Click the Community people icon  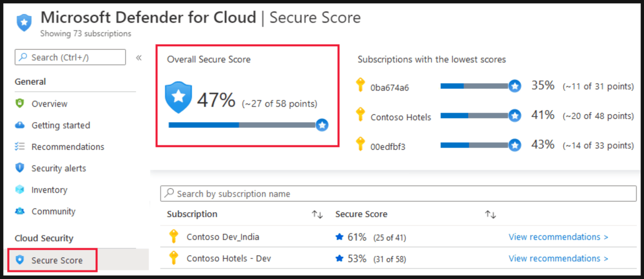click(x=20, y=211)
